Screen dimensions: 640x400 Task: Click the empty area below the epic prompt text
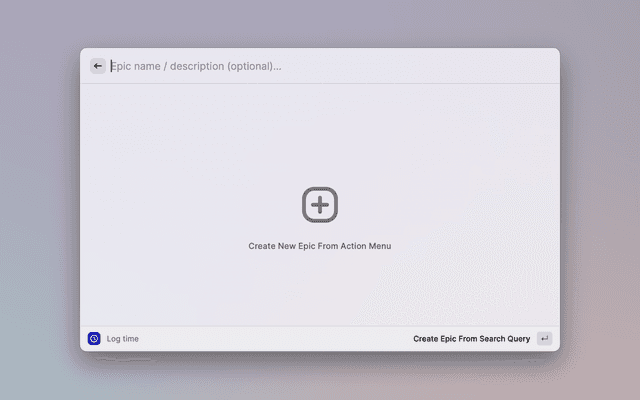320,290
